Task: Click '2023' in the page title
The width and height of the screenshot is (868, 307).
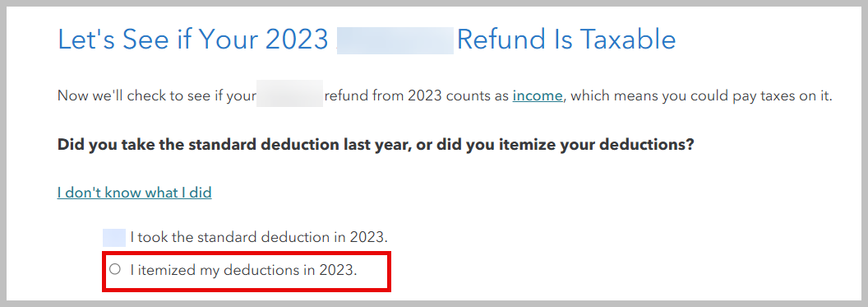Action: (298, 40)
